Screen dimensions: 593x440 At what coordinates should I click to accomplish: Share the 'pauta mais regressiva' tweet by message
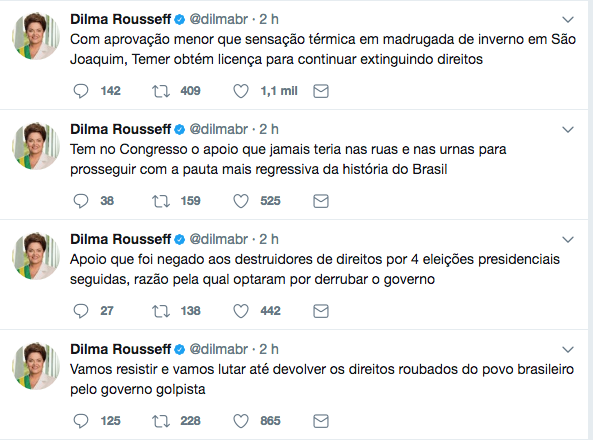click(x=321, y=201)
